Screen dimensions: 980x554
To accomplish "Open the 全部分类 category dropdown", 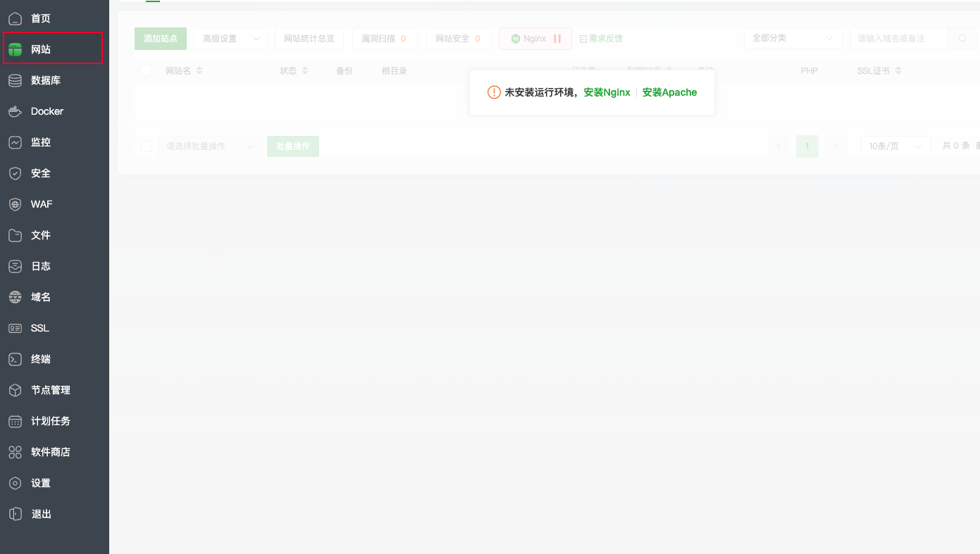I will tap(793, 39).
